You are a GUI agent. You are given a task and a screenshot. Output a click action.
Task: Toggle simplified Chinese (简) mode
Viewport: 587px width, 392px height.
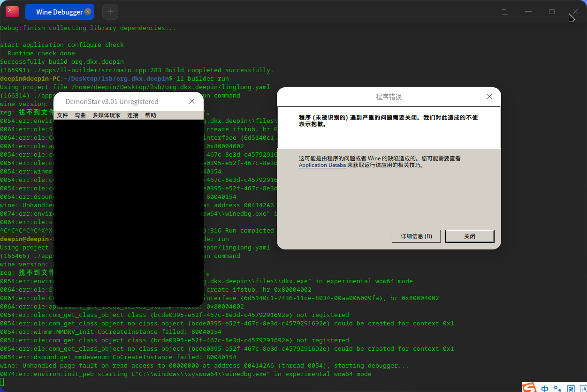click(x=571, y=388)
